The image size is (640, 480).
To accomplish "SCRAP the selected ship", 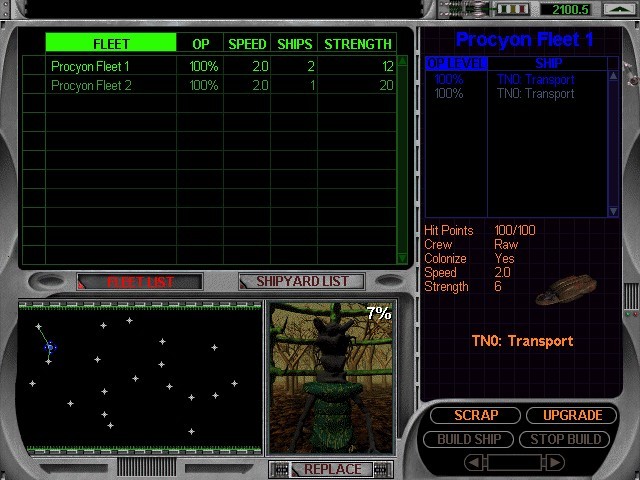I will click(476, 415).
